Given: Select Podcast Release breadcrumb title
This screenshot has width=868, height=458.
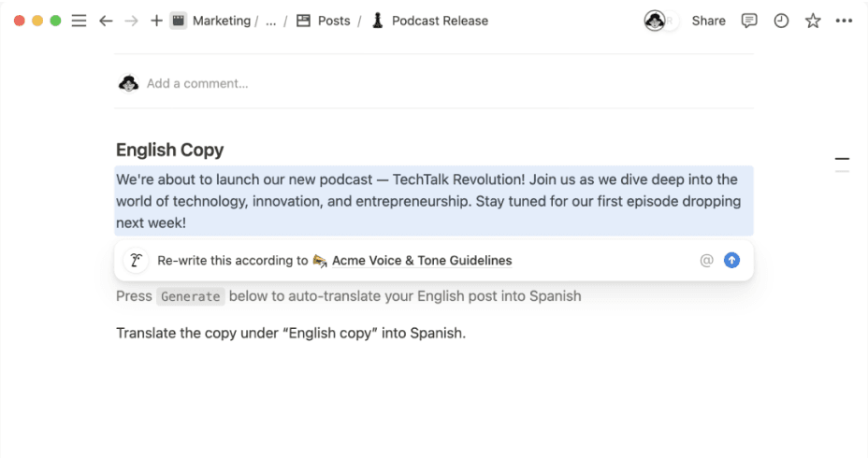Looking at the screenshot, I should tap(440, 21).
